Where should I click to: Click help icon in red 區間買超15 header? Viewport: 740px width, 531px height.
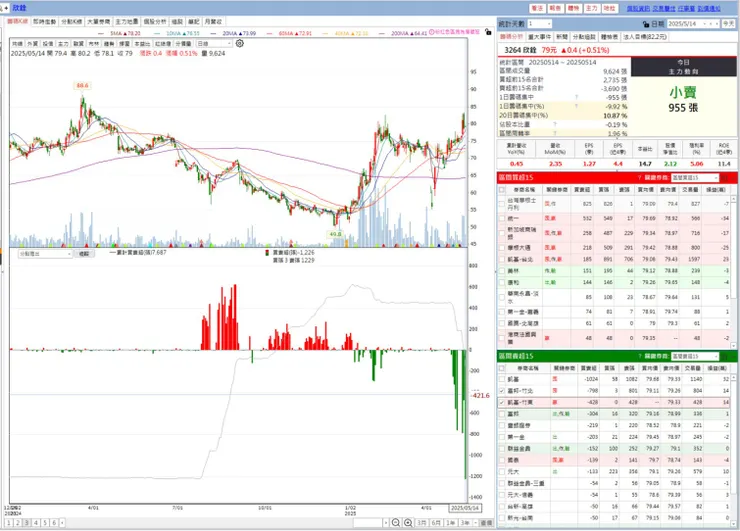[x=639, y=177]
